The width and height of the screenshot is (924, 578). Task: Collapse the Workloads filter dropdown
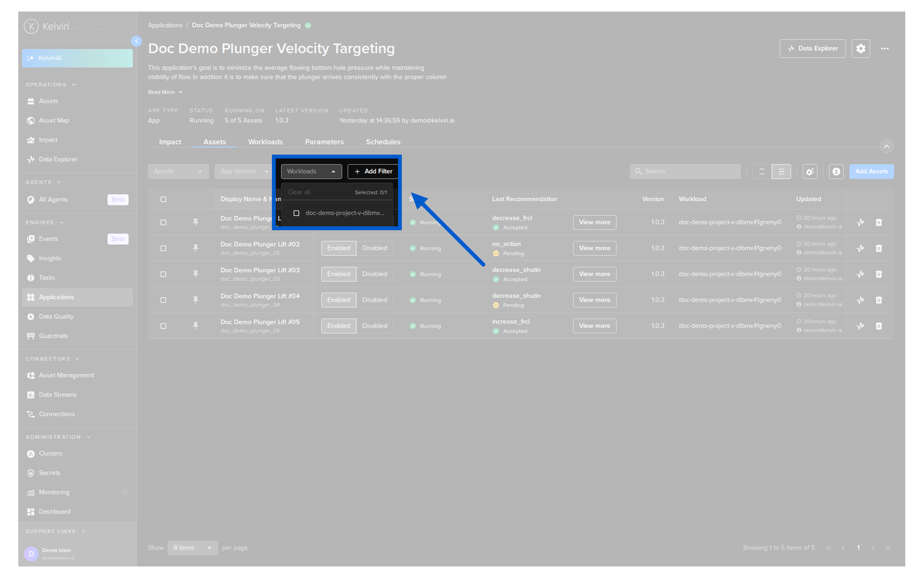pyautogui.click(x=311, y=171)
